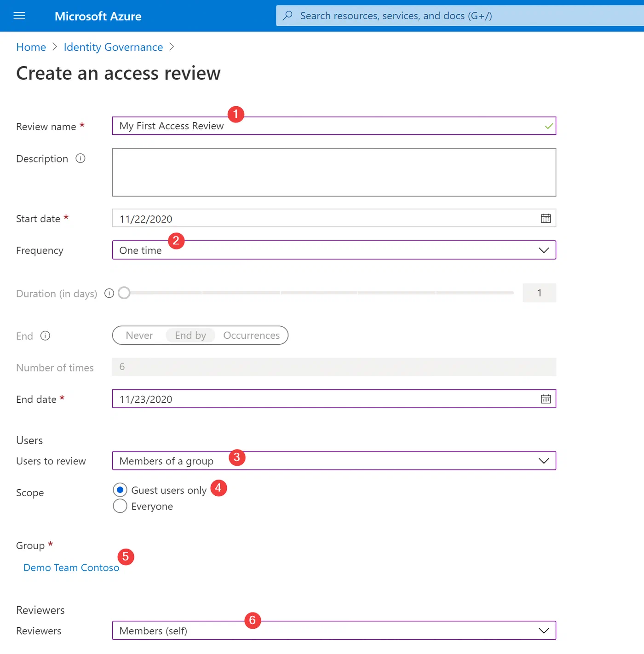Click the search magnifier icon

[288, 16]
